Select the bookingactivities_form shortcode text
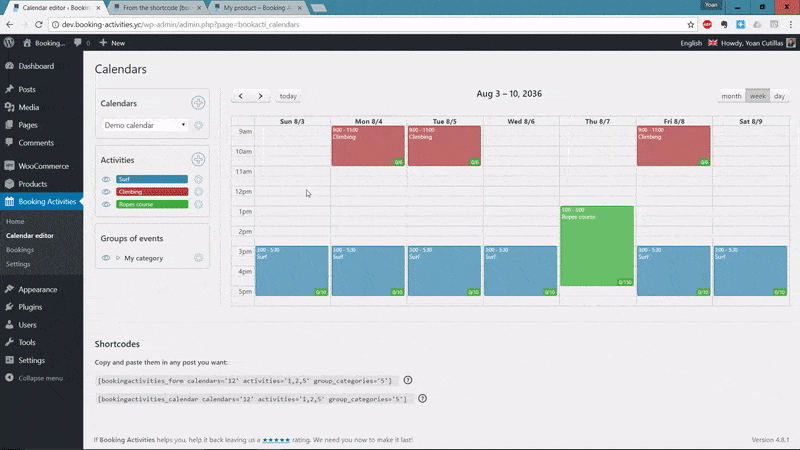The width and height of the screenshot is (800, 450). point(245,381)
